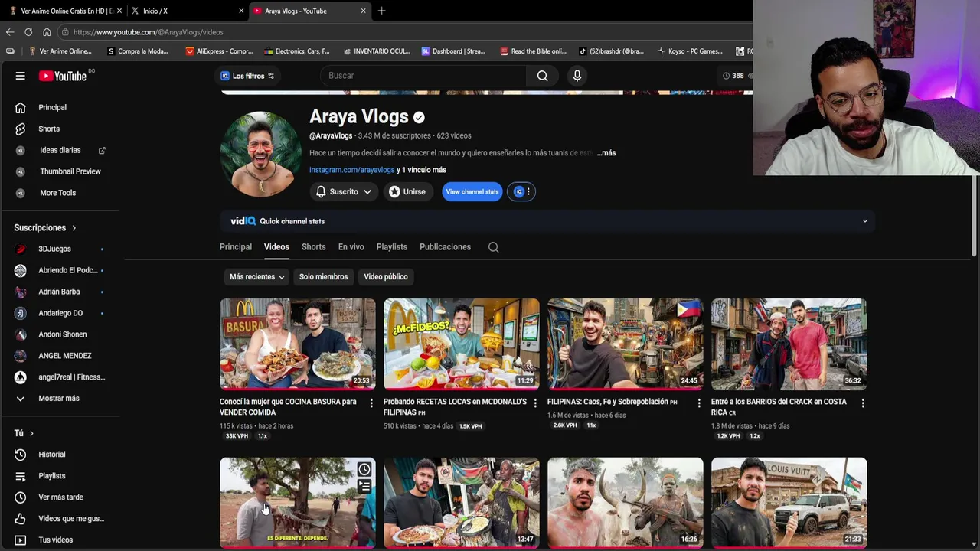Open the channel Playlists tab
This screenshot has height=551, width=980.
click(392, 247)
